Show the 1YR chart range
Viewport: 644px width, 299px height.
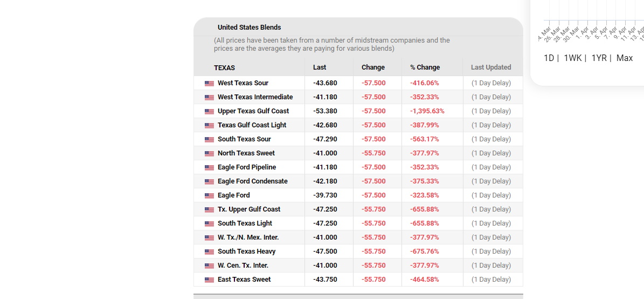[599, 58]
